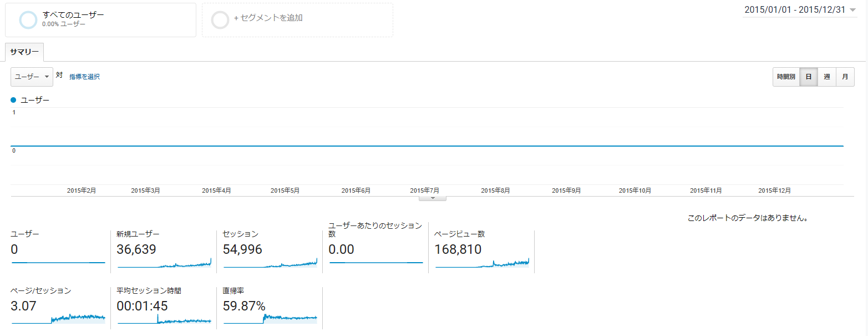
Task: Click the 新規ユーザー sparkline chart
Action: pos(164,264)
